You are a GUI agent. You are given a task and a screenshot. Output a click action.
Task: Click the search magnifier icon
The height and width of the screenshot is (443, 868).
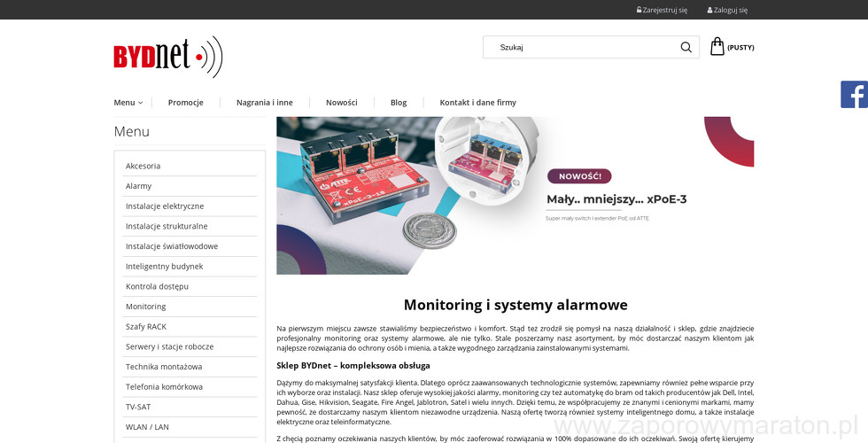(x=686, y=47)
